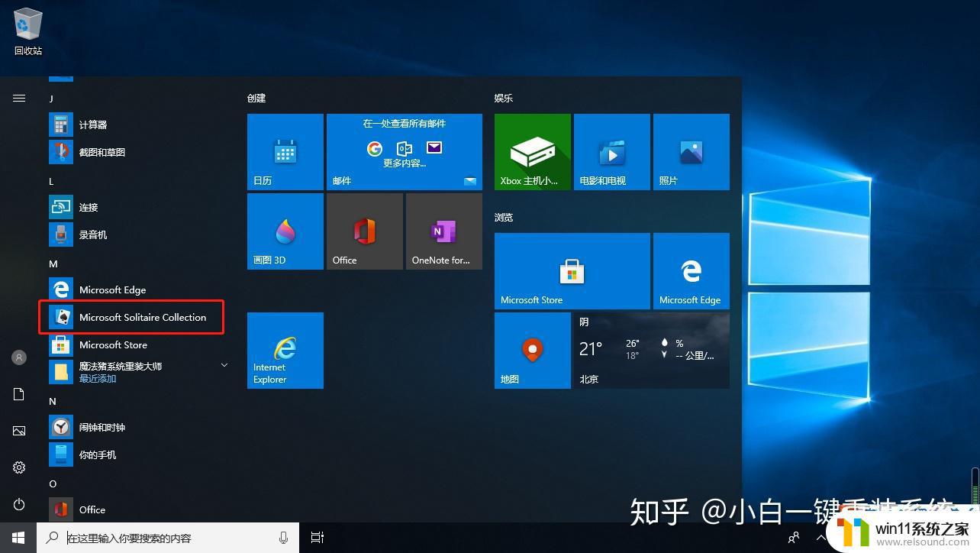Launch 计算器 from the app list
Screen dimensions: 980x553
point(139,125)
